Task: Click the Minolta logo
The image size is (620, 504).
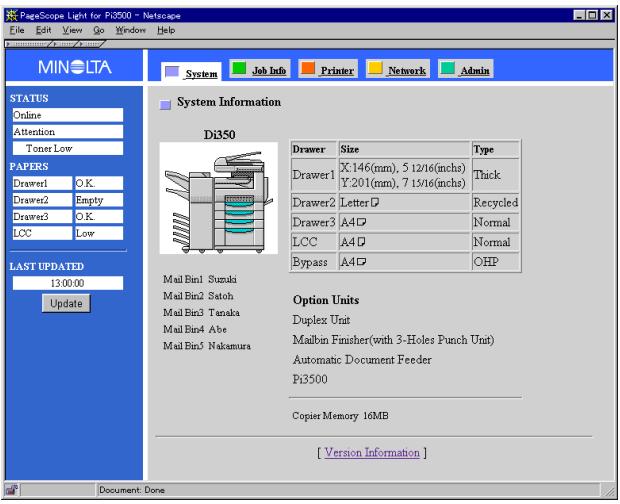Action: pos(75,67)
